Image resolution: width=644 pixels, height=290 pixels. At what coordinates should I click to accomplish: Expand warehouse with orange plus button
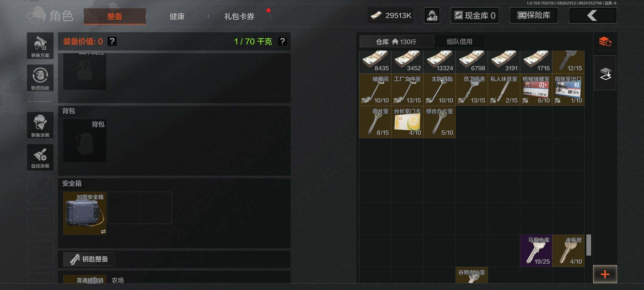(605, 274)
